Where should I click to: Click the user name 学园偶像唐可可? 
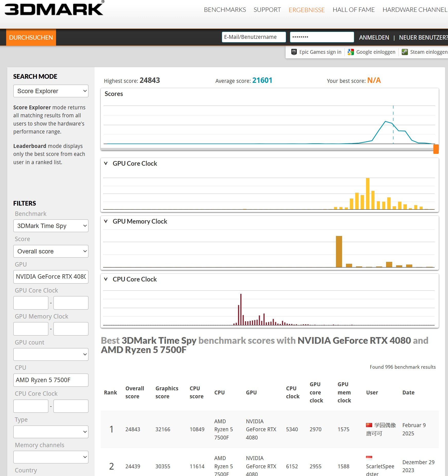[x=381, y=429]
